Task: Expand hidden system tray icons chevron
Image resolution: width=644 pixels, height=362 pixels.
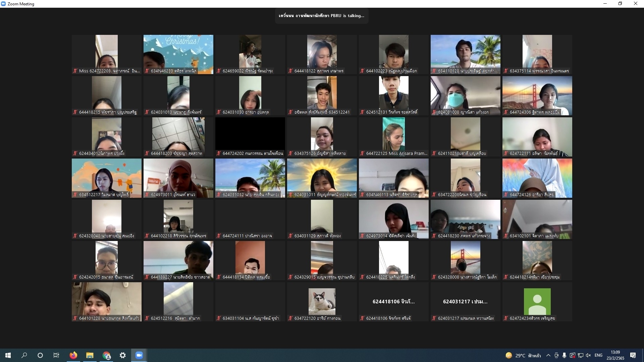Action: 548,355
